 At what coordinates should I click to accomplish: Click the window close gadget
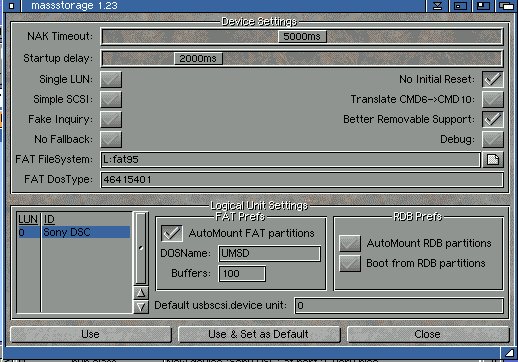point(12,6)
